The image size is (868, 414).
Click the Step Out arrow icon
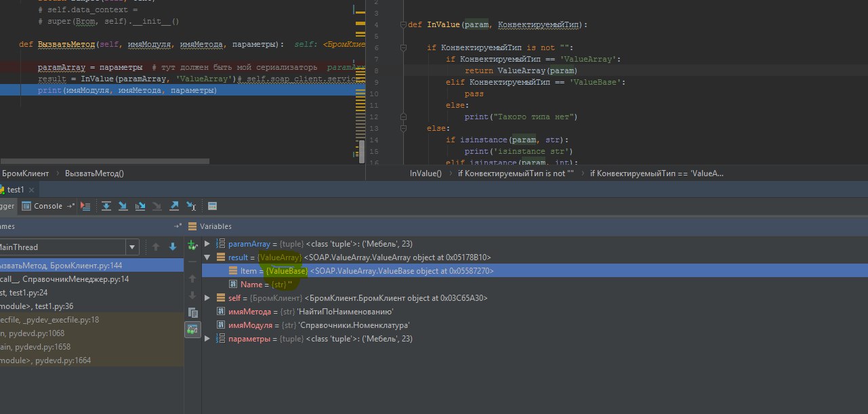coord(174,206)
